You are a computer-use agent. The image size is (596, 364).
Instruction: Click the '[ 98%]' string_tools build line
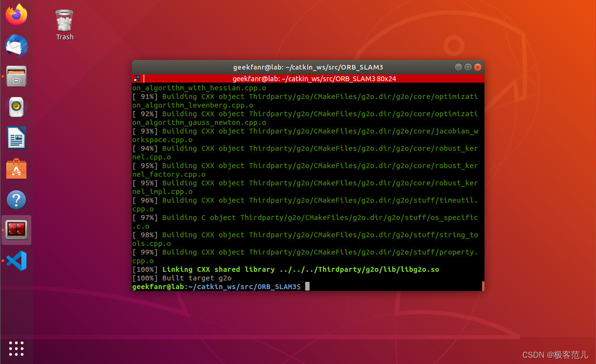tap(305, 235)
